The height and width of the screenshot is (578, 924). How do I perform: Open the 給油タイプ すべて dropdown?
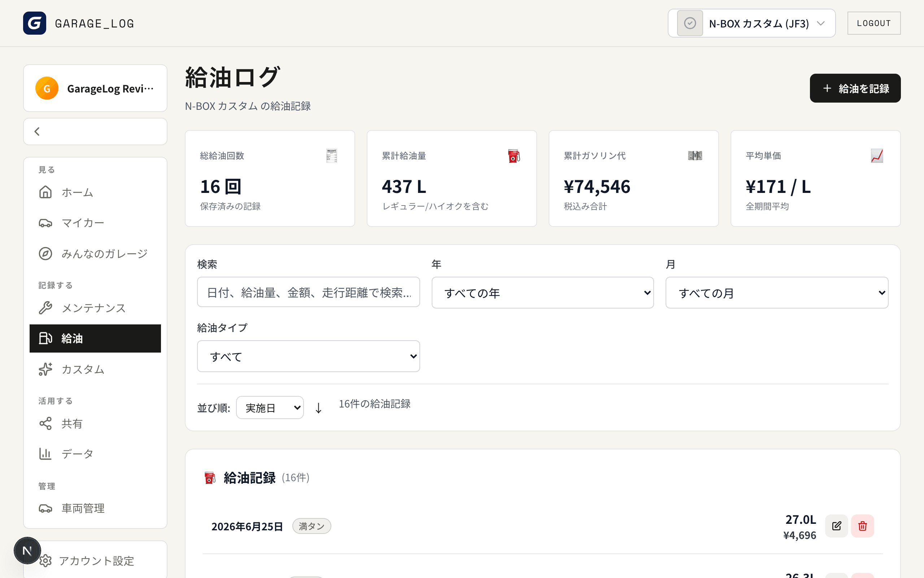click(x=309, y=356)
